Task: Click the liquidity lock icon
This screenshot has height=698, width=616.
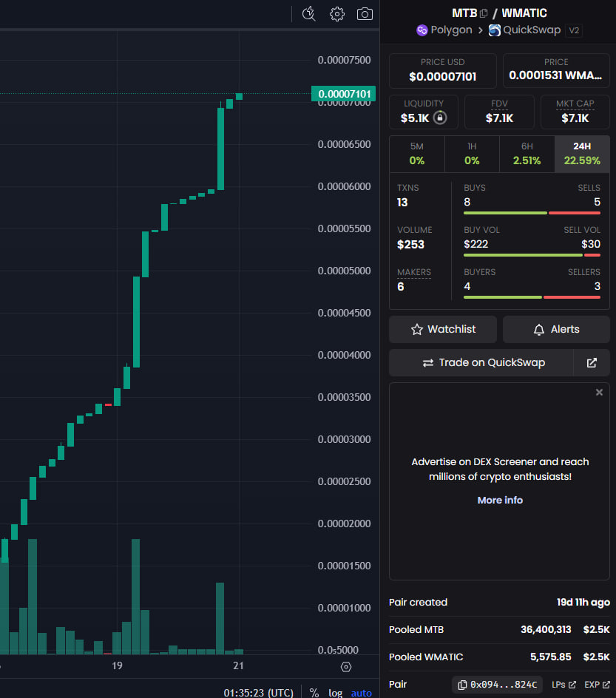Action: pos(440,118)
